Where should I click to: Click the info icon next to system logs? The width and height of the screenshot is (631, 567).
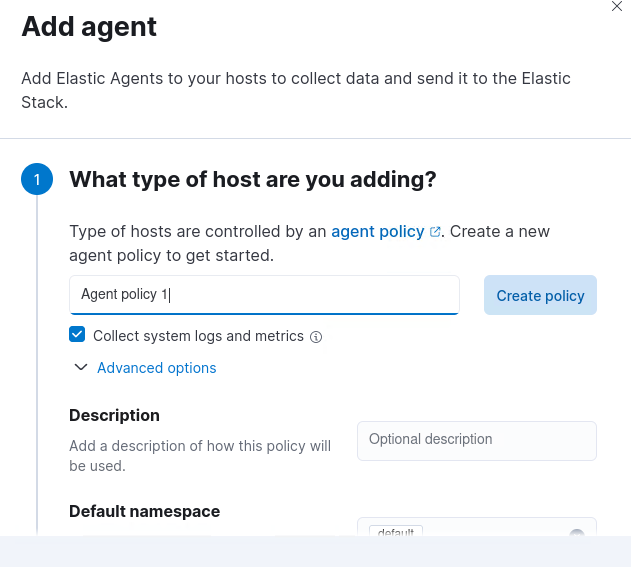pyautogui.click(x=316, y=337)
